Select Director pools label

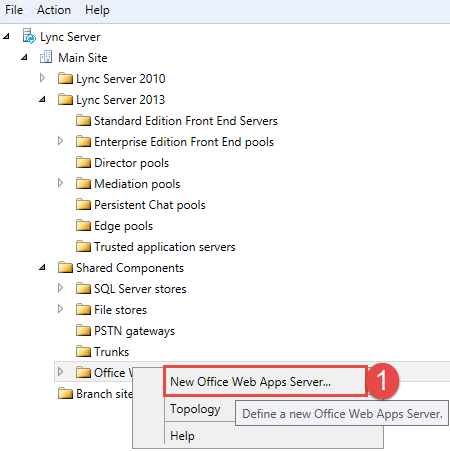coord(131,163)
